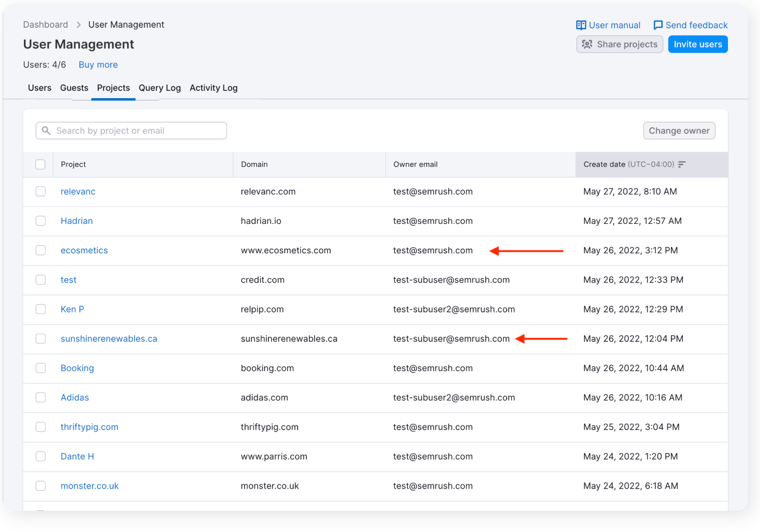Viewport: 760px width, 532px height.
Task: Click the magnifier icon in the search box
Action: 46,130
